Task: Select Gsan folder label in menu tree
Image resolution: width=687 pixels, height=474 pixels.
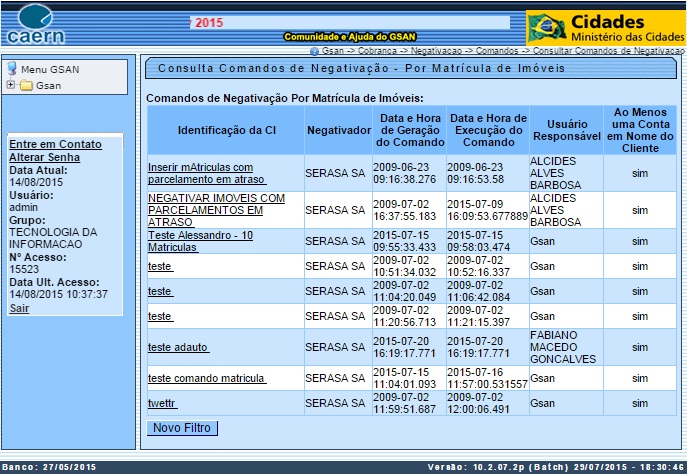Action: [48, 86]
